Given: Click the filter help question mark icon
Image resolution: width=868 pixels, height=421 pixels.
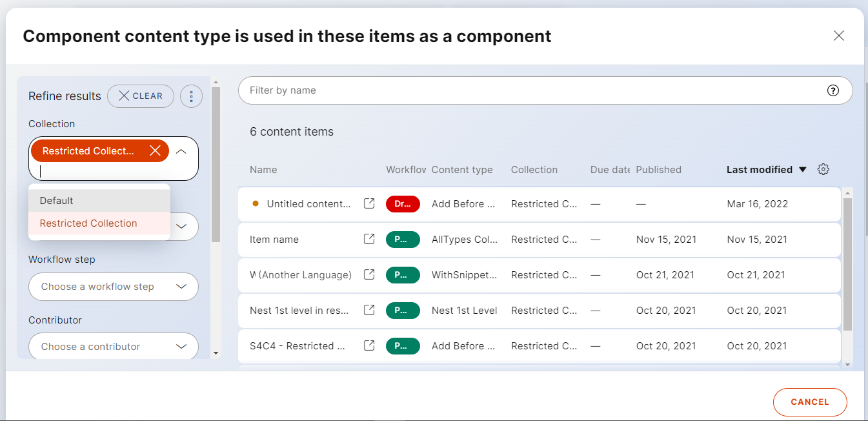Looking at the screenshot, I should point(833,90).
